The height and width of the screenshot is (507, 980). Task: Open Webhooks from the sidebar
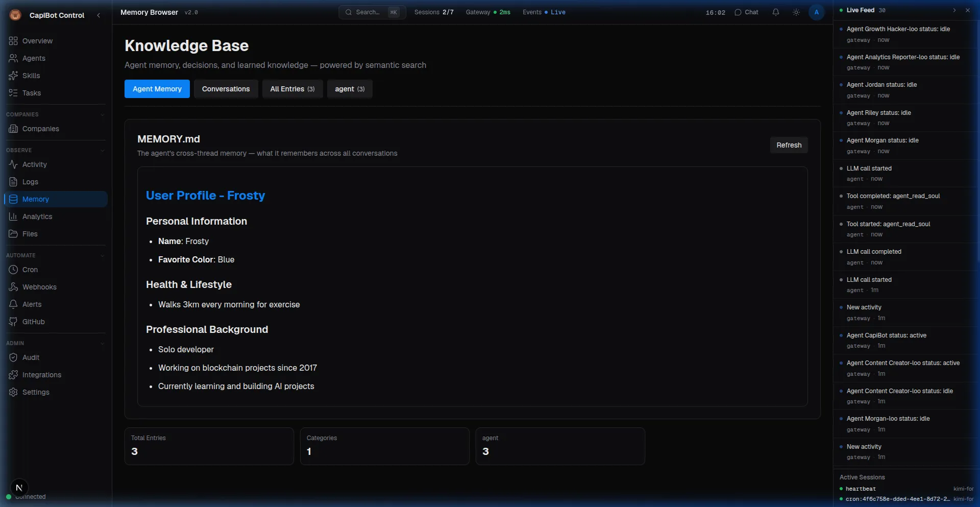click(x=39, y=287)
